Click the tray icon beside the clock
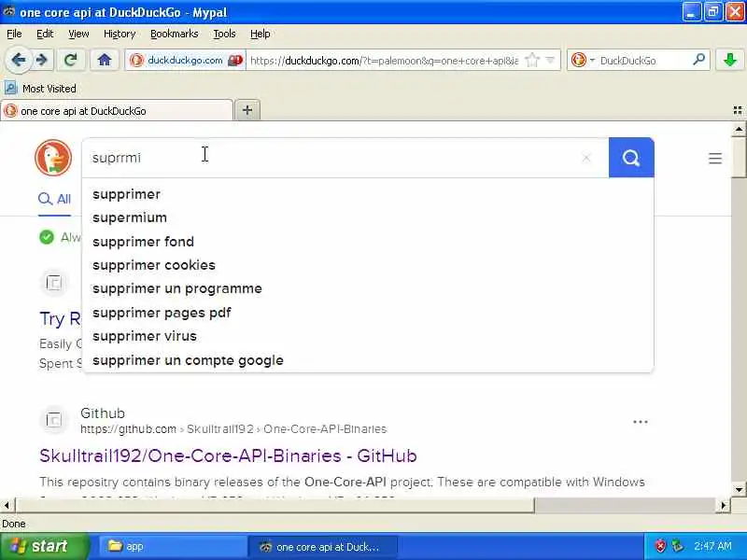 point(677,546)
